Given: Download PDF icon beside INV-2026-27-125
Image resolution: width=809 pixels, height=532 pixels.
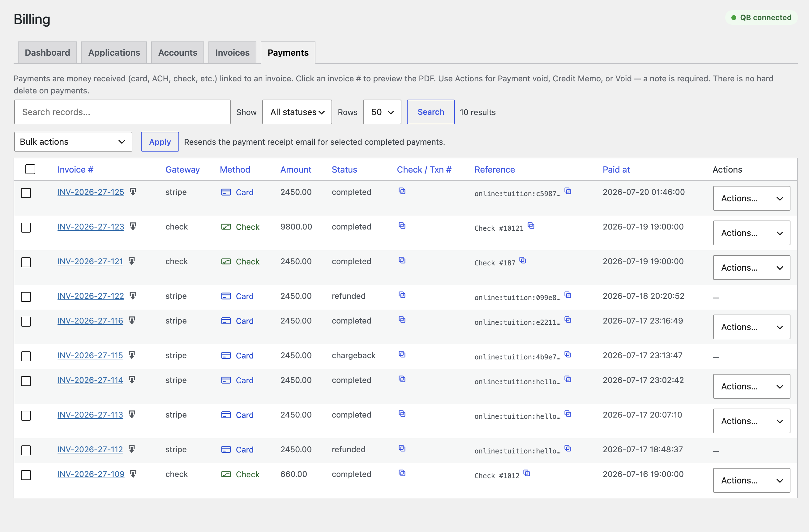Looking at the screenshot, I should pyautogui.click(x=133, y=192).
